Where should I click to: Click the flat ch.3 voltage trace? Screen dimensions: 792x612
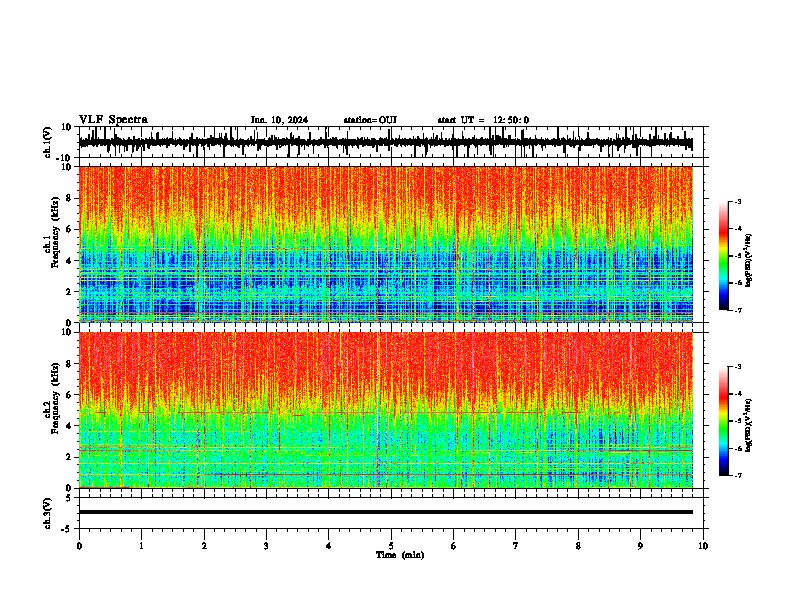point(385,512)
